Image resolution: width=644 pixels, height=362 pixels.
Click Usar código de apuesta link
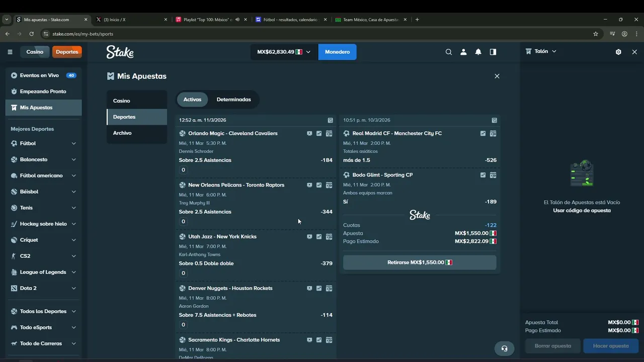pyautogui.click(x=582, y=210)
